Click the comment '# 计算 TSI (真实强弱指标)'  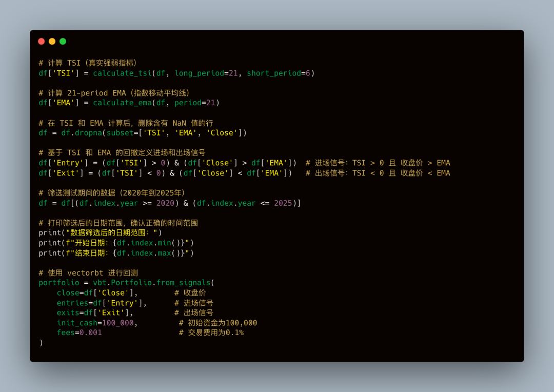[88, 63]
